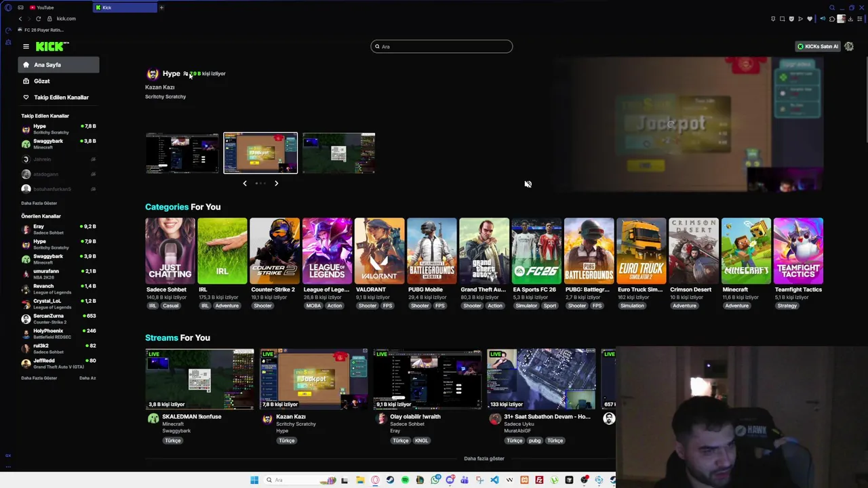
Task: Open JeffRedd recommended channel
Action: [x=58, y=363]
